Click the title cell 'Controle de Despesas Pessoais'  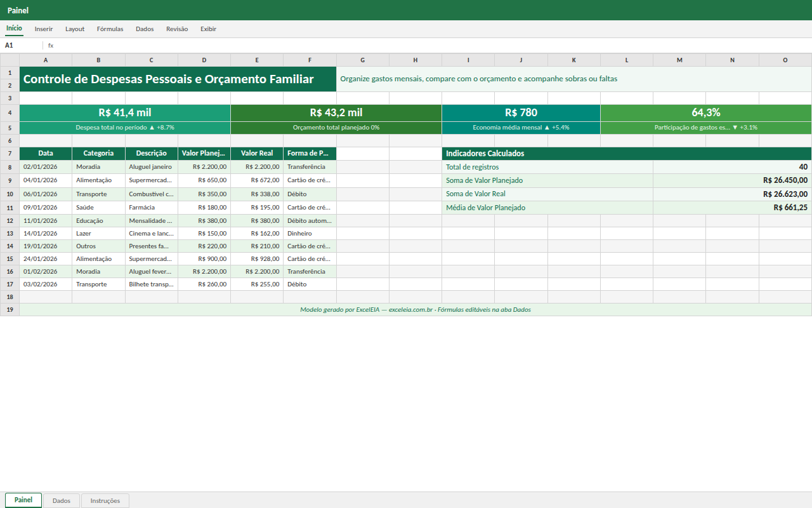[178, 79]
